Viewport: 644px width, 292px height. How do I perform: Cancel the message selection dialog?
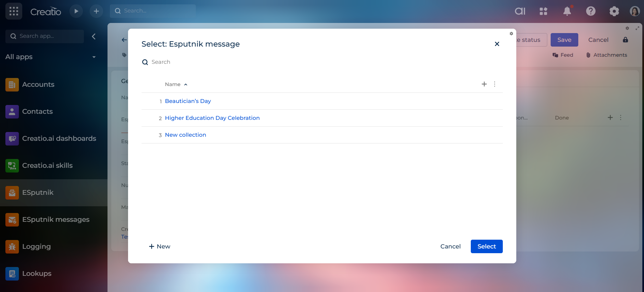click(x=450, y=246)
